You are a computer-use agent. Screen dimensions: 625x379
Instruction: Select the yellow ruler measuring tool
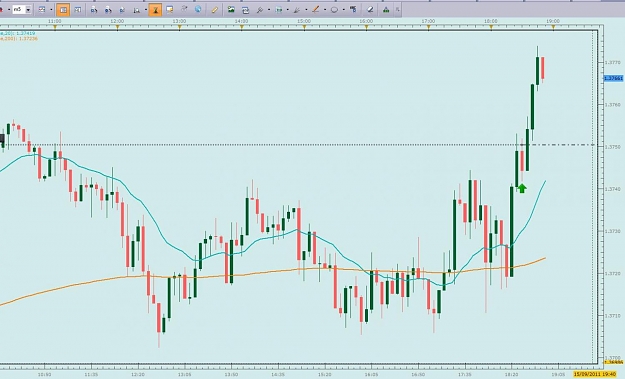tap(215, 10)
